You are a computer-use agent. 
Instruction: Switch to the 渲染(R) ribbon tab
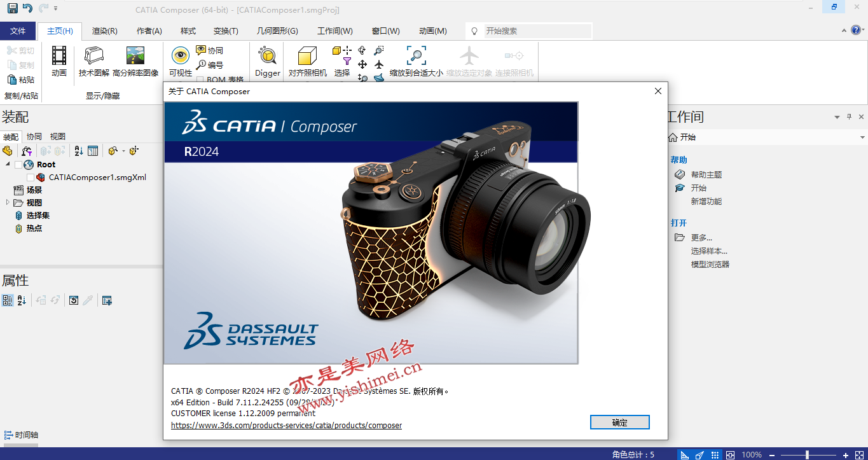tap(105, 31)
